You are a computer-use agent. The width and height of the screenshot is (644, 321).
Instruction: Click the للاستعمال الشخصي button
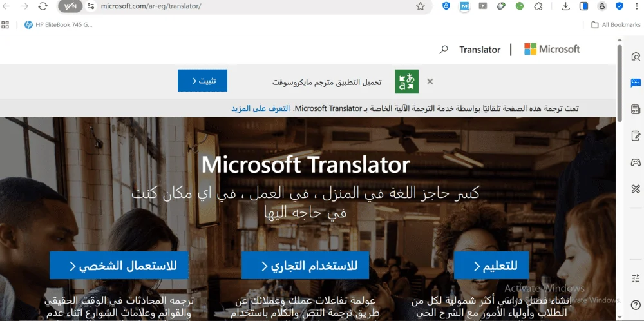pos(119,266)
